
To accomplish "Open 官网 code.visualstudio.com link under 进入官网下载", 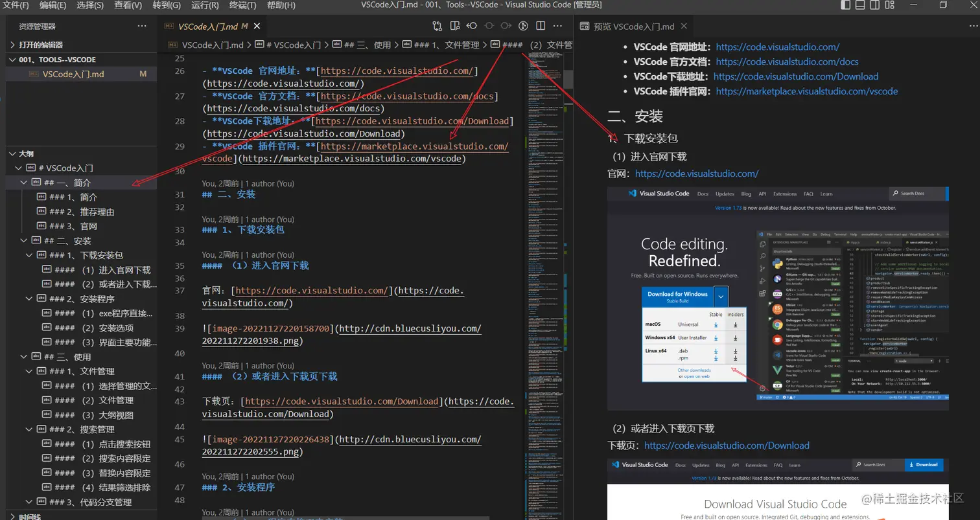I will coord(697,174).
